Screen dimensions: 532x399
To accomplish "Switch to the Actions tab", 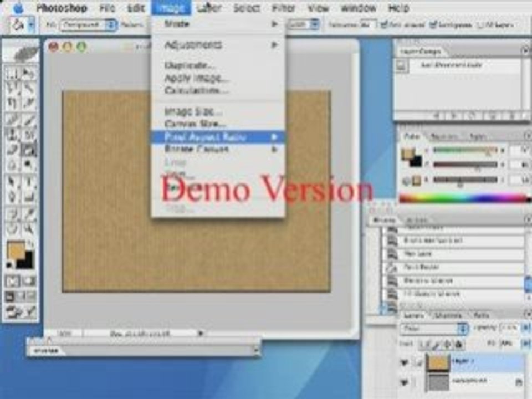I will pyautogui.click(x=417, y=220).
